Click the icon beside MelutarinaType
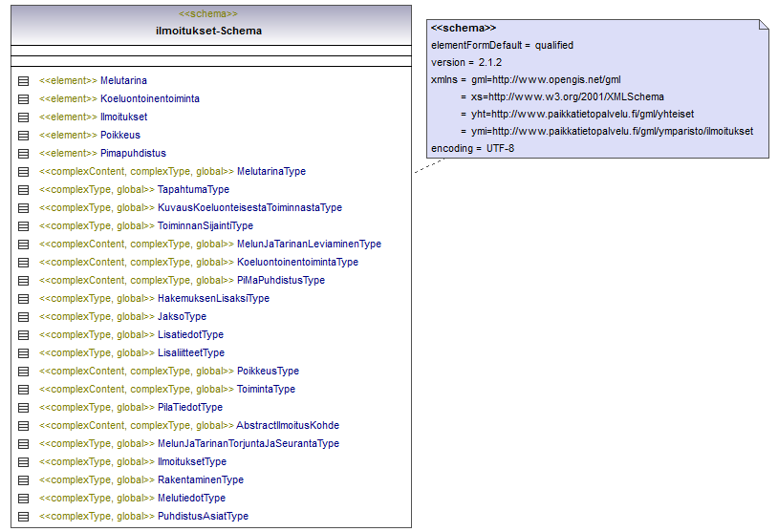This screenshot has height=532, width=778. click(23, 172)
